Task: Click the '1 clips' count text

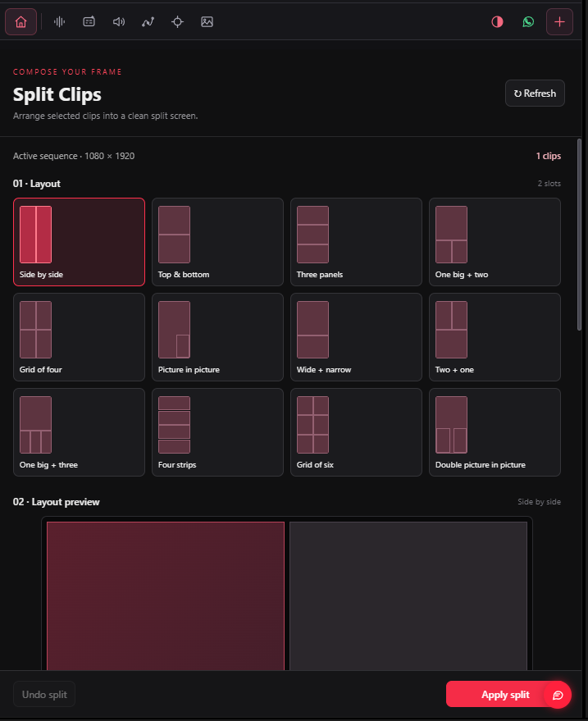Action: click(x=549, y=156)
